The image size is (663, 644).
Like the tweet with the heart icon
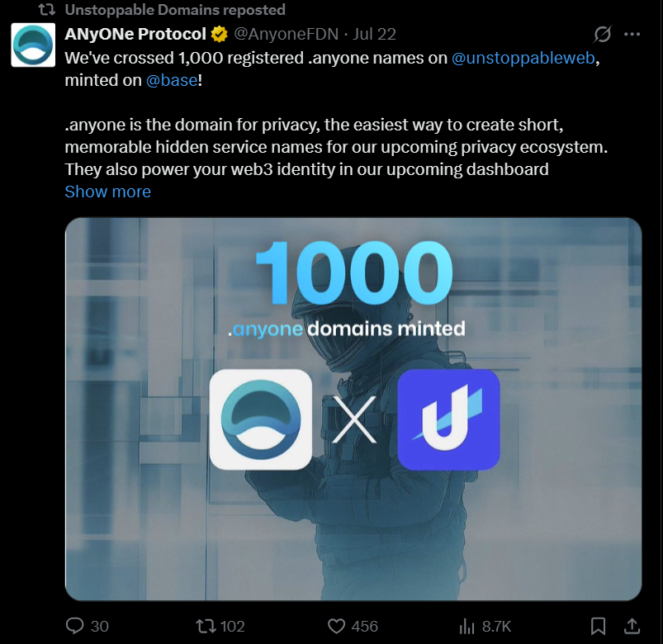[x=336, y=626]
